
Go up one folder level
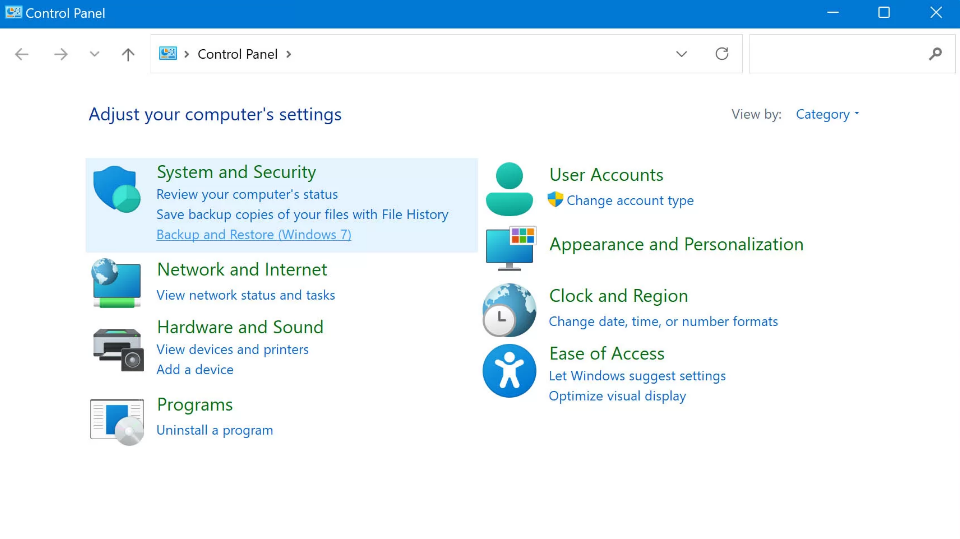[x=128, y=55]
